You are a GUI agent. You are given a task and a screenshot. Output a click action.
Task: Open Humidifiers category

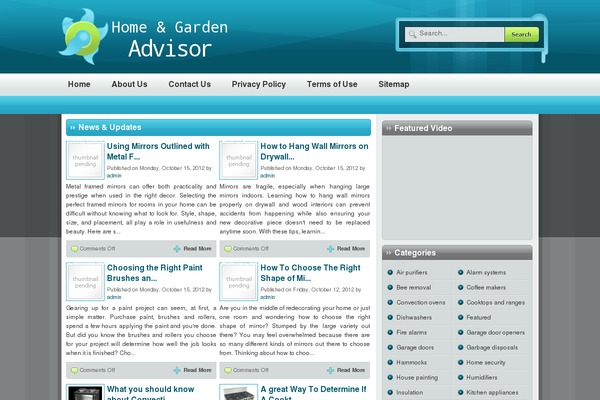click(x=482, y=377)
